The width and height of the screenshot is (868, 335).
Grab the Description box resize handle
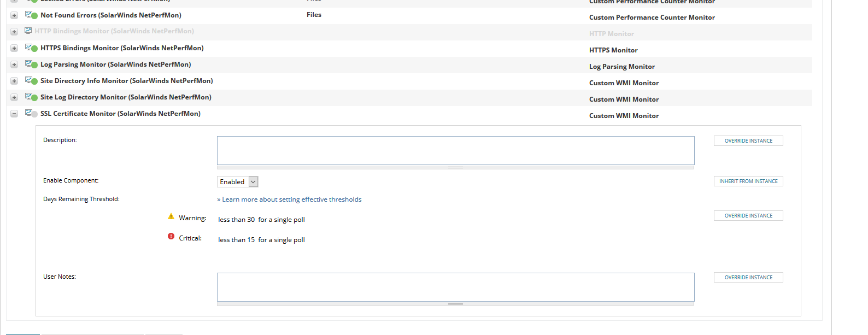(455, 167)
